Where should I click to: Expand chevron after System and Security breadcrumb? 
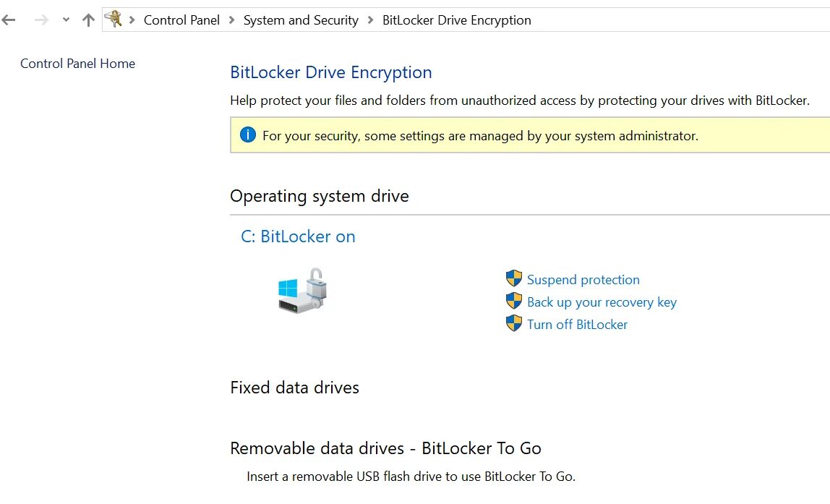[x=370, y=20]
